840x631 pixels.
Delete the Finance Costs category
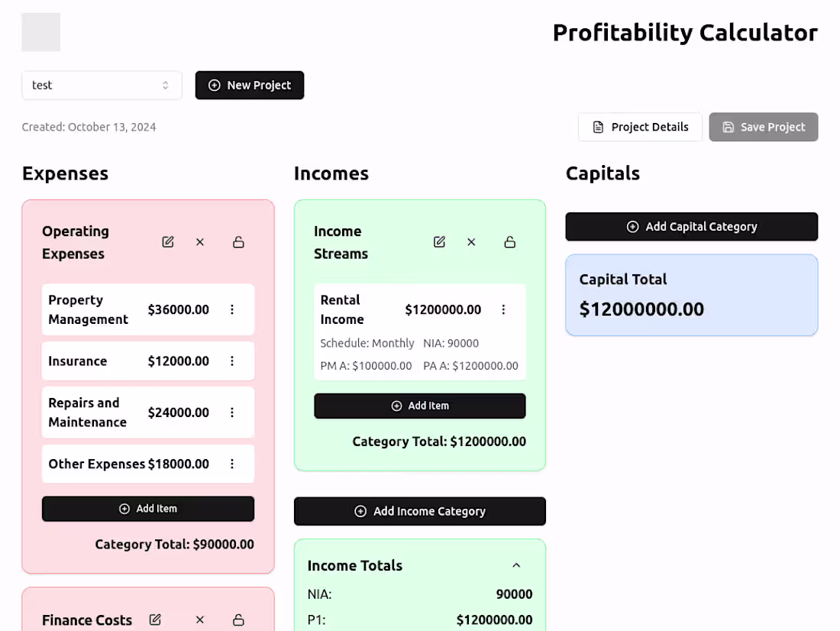coord(200,620)
